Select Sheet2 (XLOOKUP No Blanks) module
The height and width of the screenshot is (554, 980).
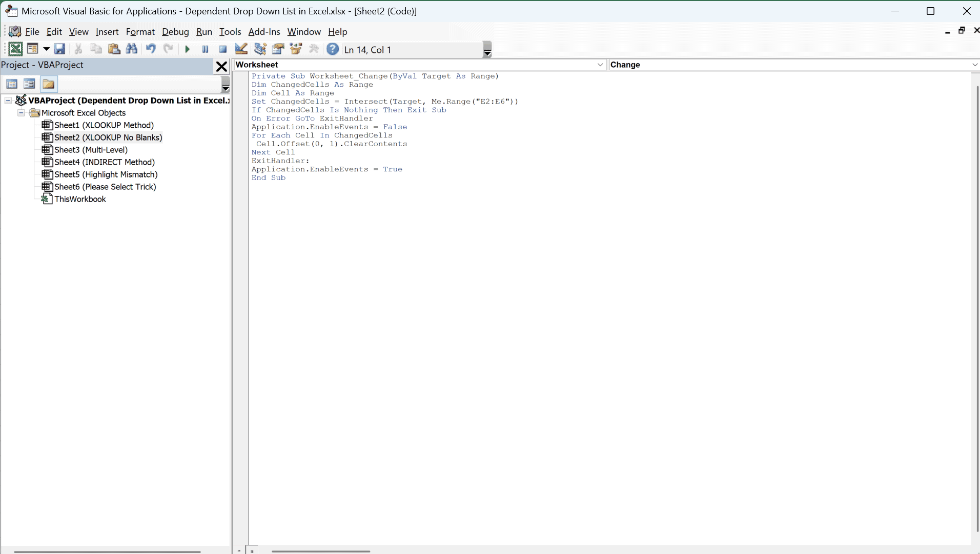pyautogui.click(x=108, y=137)
